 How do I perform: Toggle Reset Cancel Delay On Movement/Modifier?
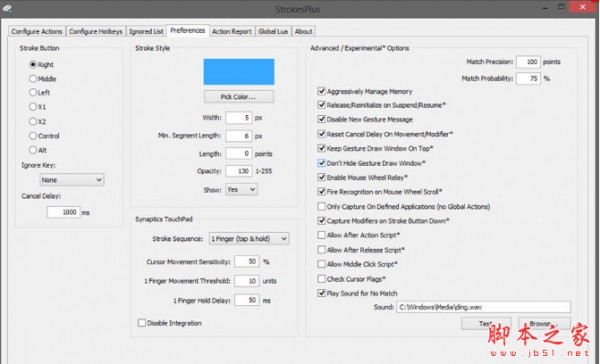pos(385,134)
